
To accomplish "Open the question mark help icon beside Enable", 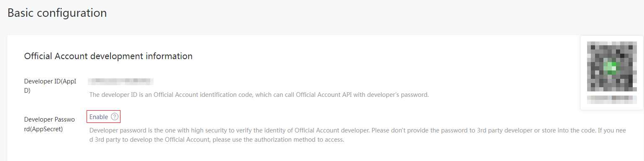I will [115, 117].
